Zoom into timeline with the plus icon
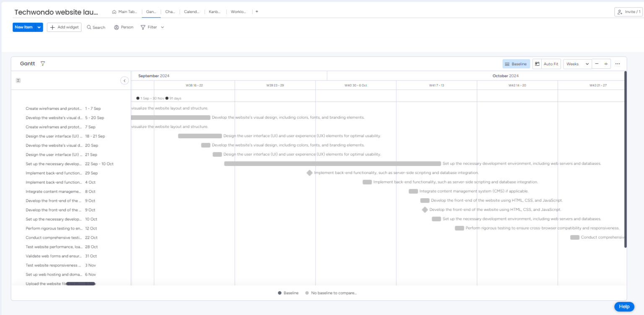Viewport: 644px width, 315px height. tap(605, 63)
